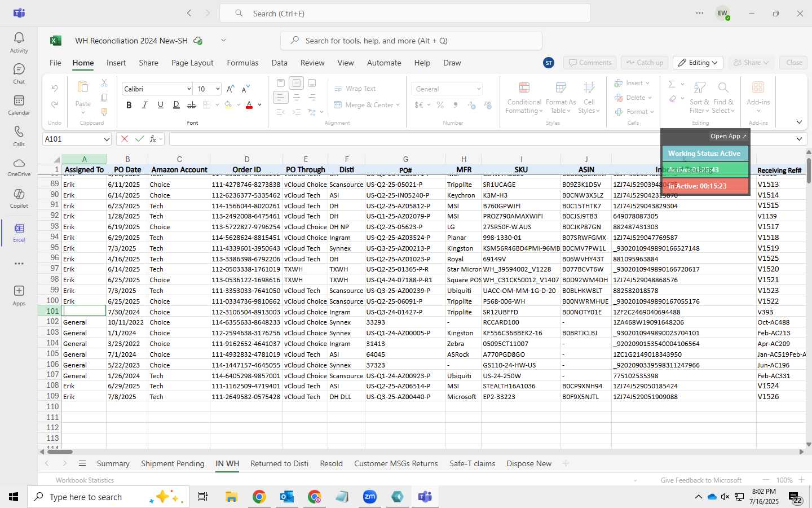
Task: Add a new sheet with plus icon
Action: [566, 463]
